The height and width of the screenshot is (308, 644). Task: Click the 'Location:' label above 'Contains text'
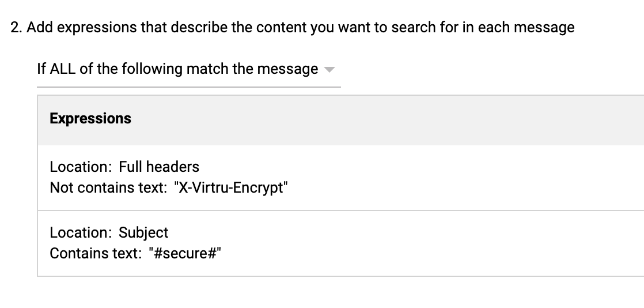(x=81, y=233)
